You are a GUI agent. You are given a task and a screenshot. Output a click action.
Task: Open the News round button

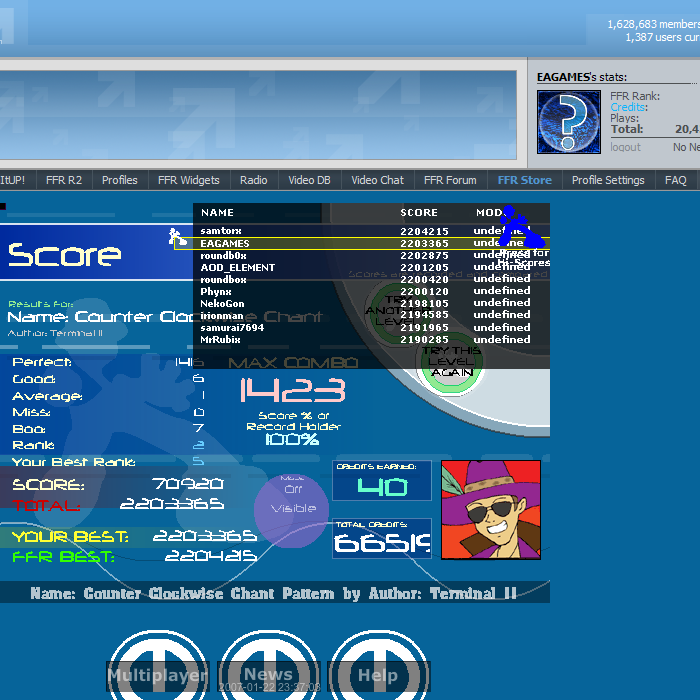268,664
